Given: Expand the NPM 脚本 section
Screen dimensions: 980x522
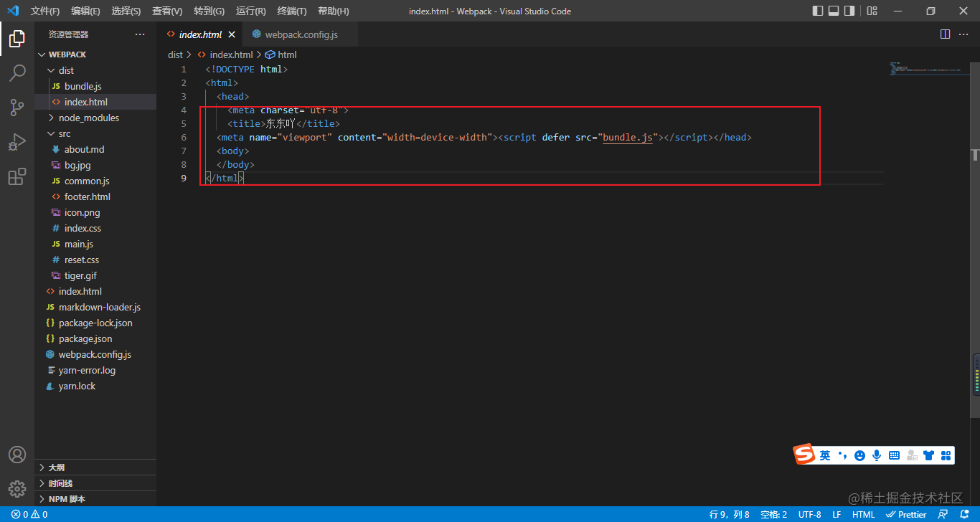Looking at the screenshot, I should [x=95, y=499].
